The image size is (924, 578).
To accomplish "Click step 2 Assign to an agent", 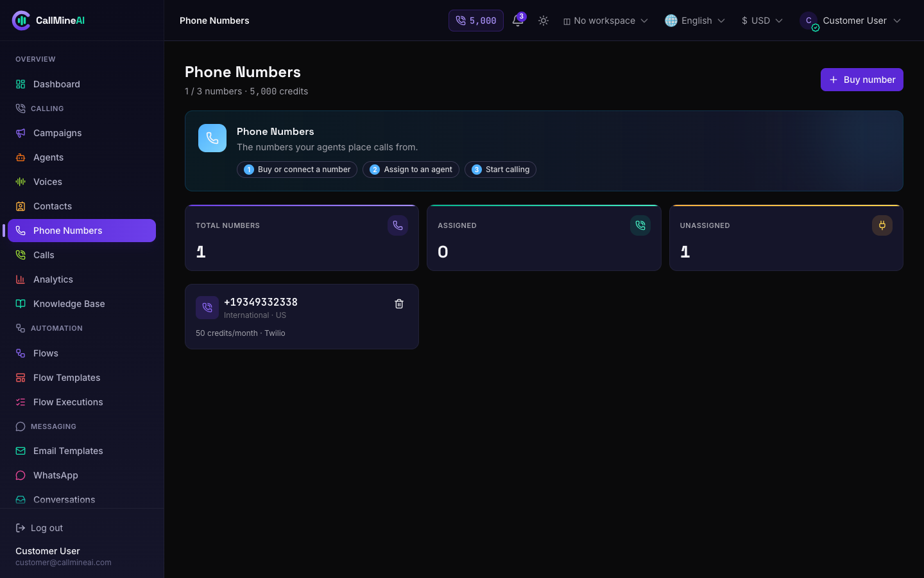I will pos(411,170).
